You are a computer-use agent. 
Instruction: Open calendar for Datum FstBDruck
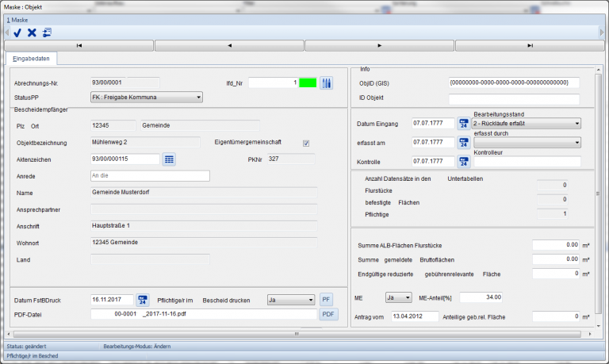(x=143, y=300)
